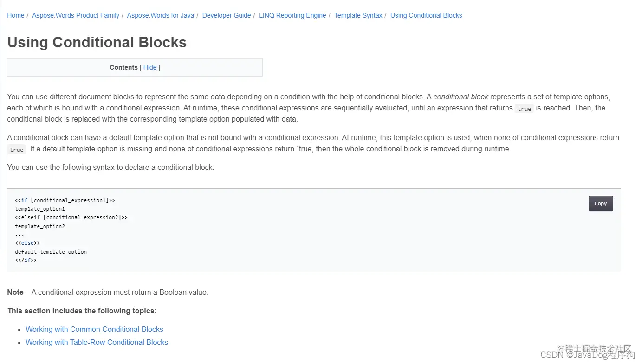Click the bold Note label
This screenshot has width=642, height=364.
coord(18,292)
